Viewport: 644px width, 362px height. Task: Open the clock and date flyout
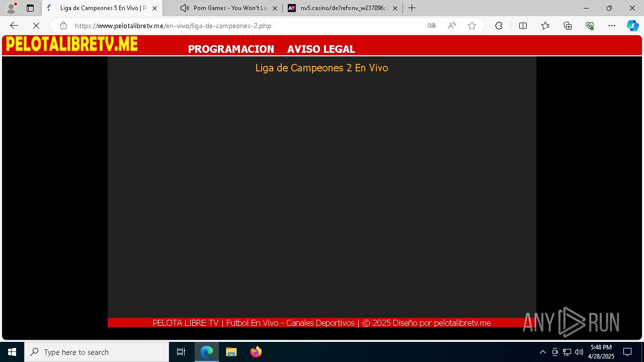(601, 352)
